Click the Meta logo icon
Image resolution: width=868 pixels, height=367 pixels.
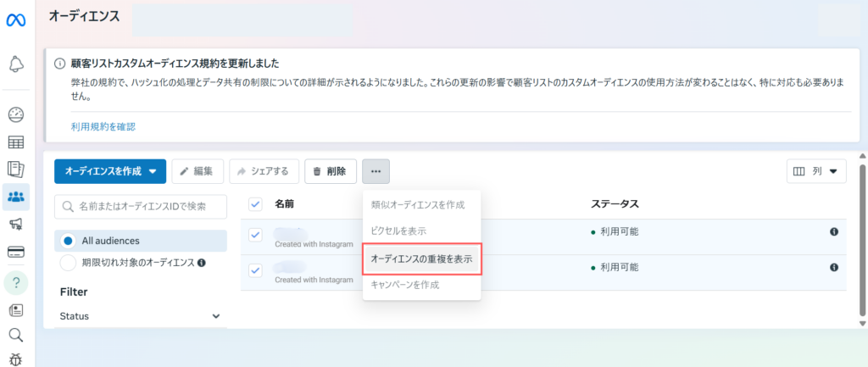click(15, 18)
